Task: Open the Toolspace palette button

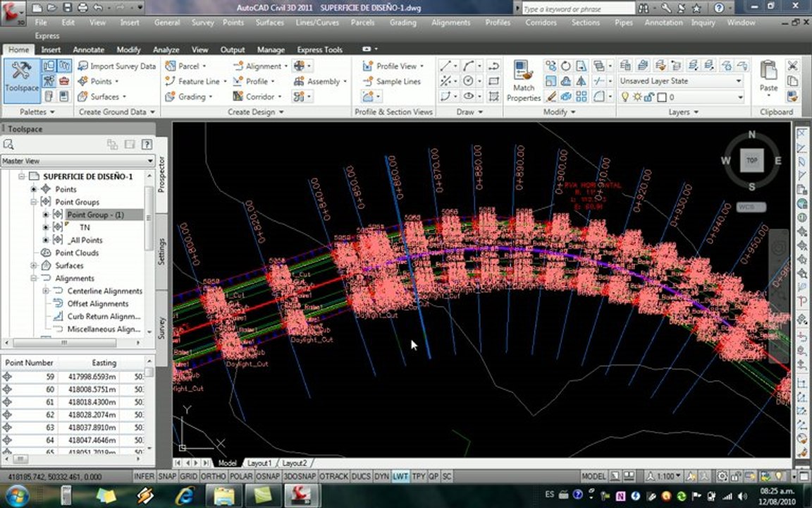Action: point(22,80)
